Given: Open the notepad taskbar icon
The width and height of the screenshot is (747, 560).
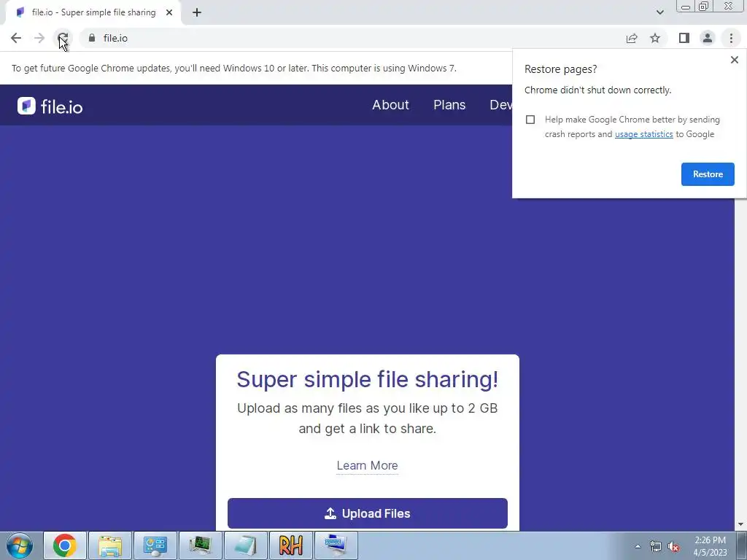Looking at the screenshot, I should 246,545.
